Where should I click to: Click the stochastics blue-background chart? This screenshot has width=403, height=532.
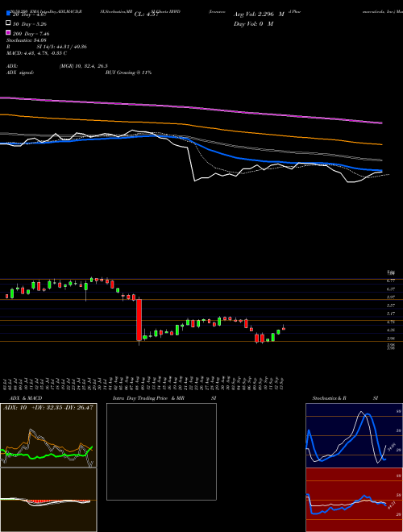[x=354, y=435]
